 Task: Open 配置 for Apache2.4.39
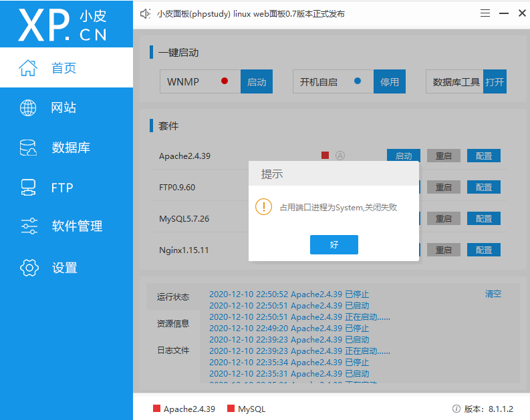pos(484,156)
